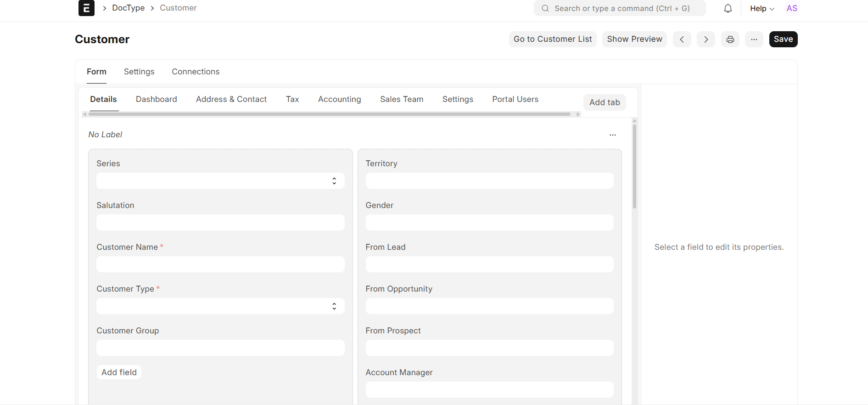Click Go to Customer List button
Viewport: 868px width, 405px height.
point(552,39)
